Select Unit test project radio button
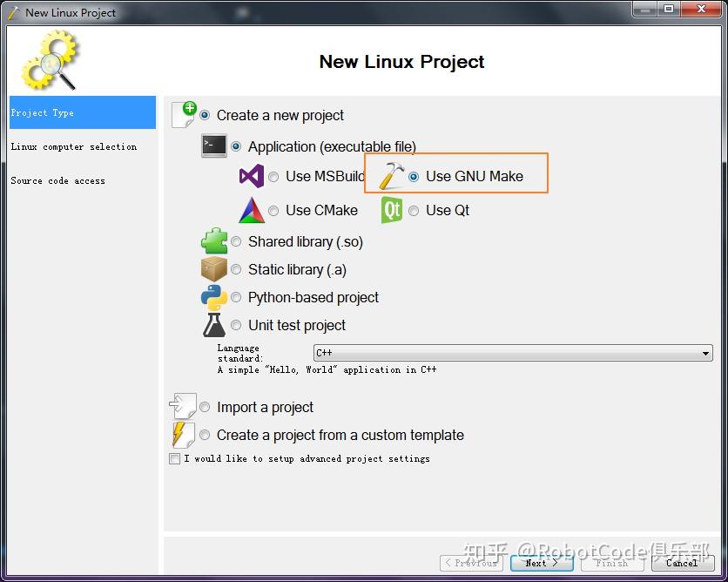This screenshot has height=582, width=728. [236, 325]
